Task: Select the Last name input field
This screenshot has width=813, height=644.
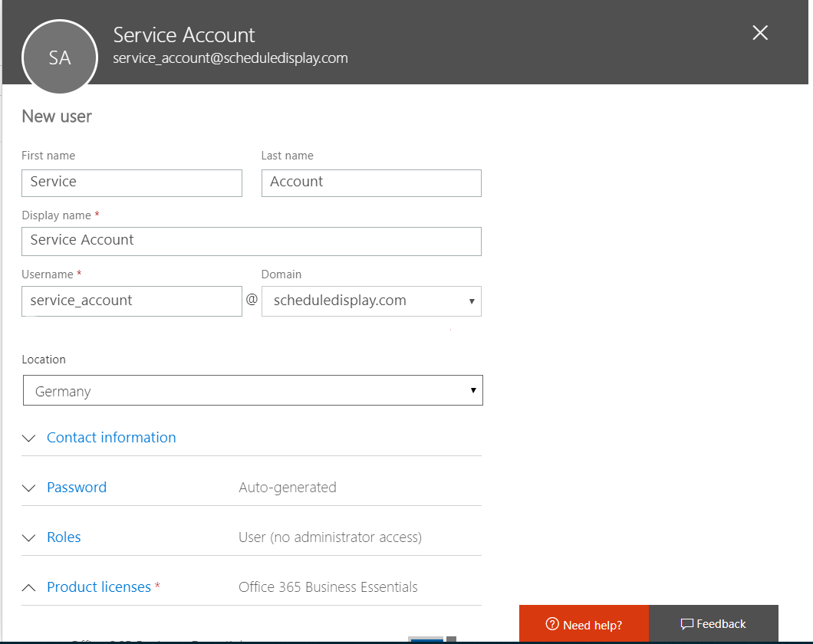Action: [x=371, y=182]
